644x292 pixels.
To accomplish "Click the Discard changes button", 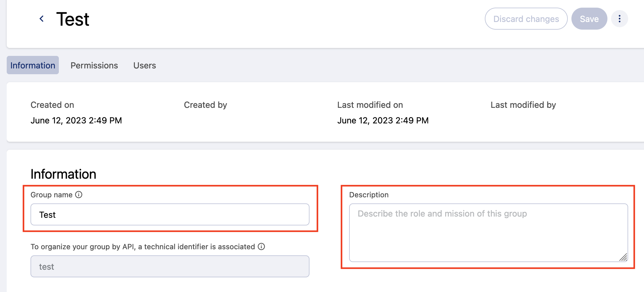I will 526,19.
